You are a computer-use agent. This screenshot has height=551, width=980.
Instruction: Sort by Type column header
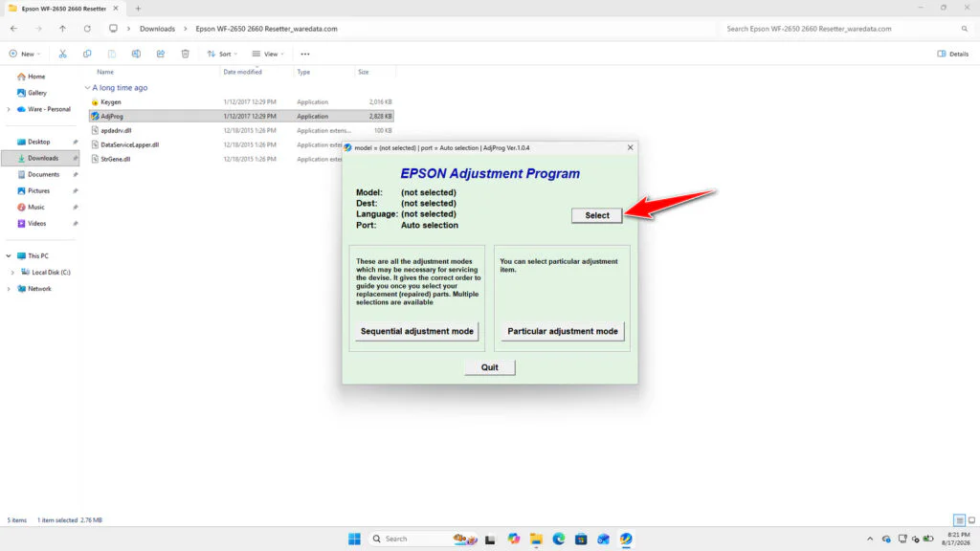point(303,72)
